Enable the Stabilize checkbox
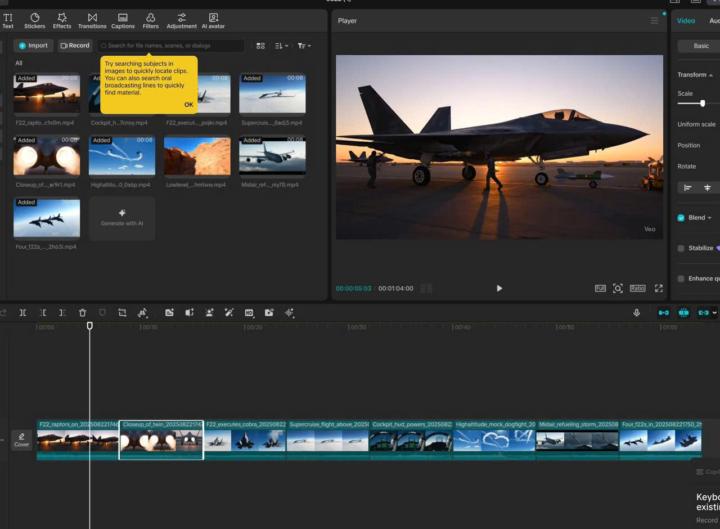The height and width of the screenshot is (529, 720). point(681,248)
